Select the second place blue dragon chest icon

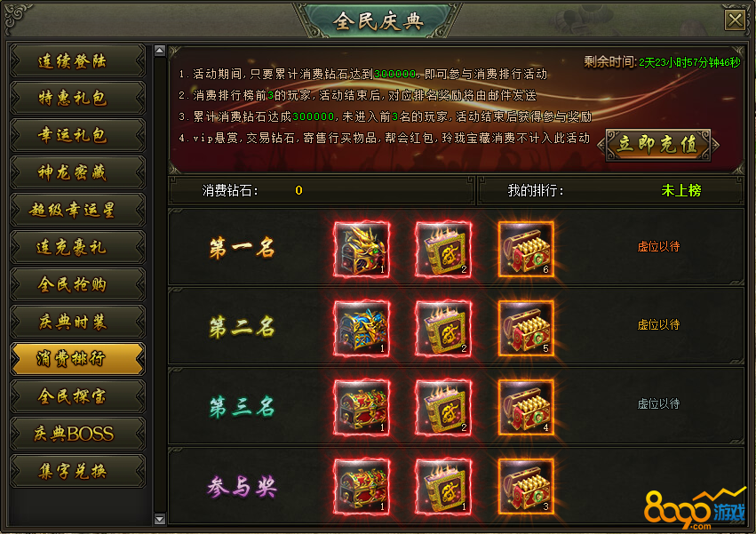362,329
